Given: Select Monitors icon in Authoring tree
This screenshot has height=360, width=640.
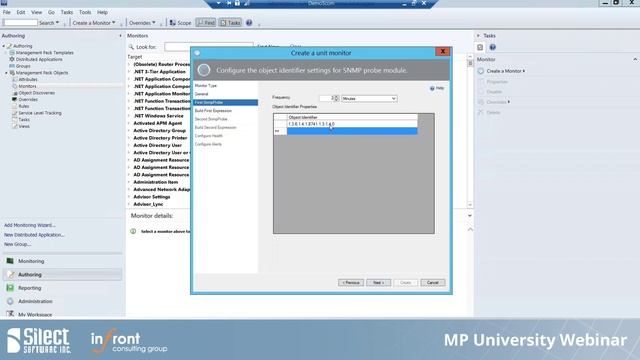Looking at the screenshot, I should (x=15, y=86).
